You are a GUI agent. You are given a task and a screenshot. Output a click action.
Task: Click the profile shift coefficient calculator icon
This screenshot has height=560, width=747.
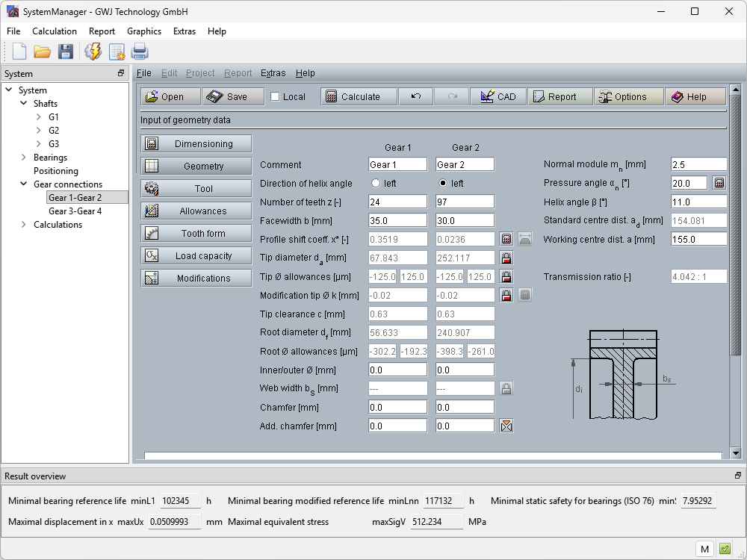coord(506,240)
